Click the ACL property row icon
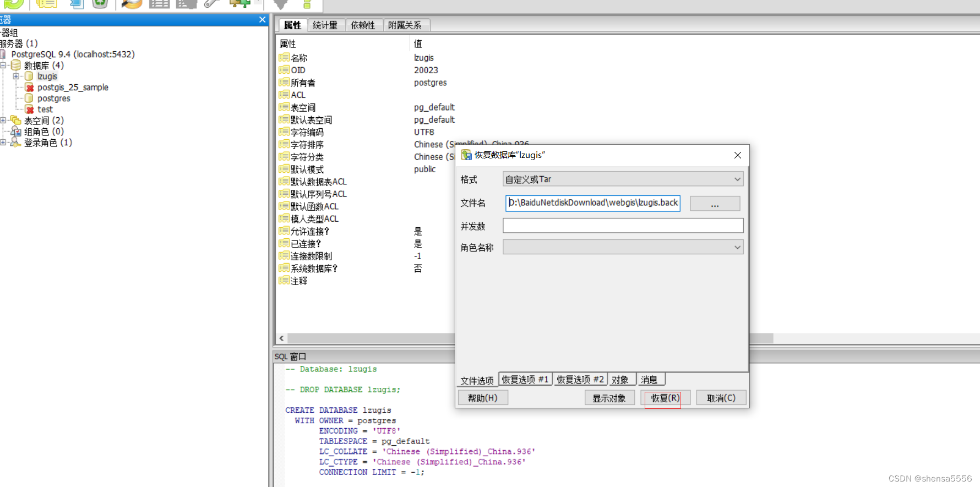 (284, 95)
